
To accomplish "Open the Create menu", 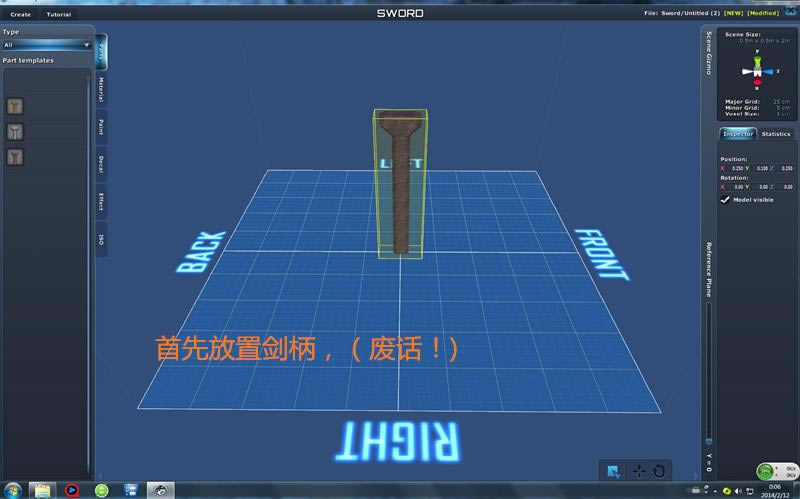I will 20,14.
